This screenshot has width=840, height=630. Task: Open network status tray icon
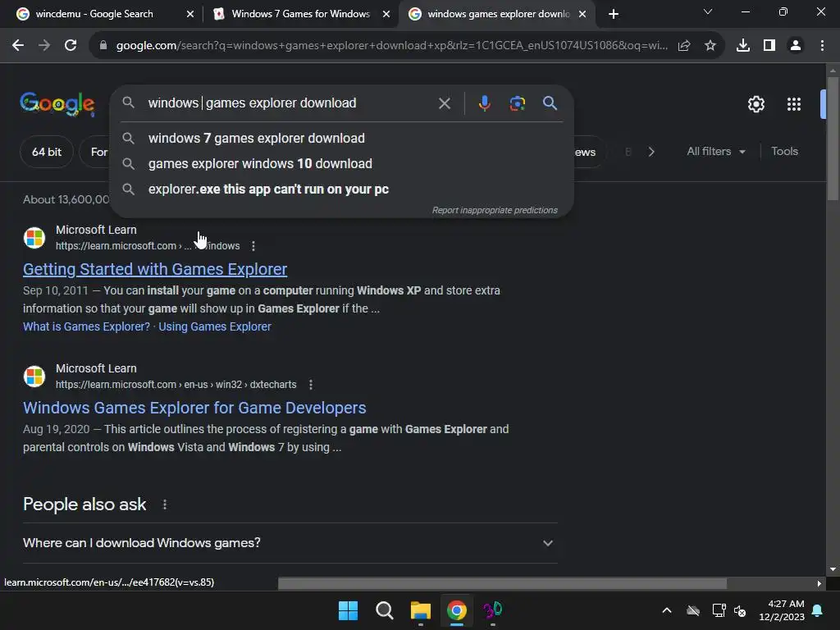719,610
